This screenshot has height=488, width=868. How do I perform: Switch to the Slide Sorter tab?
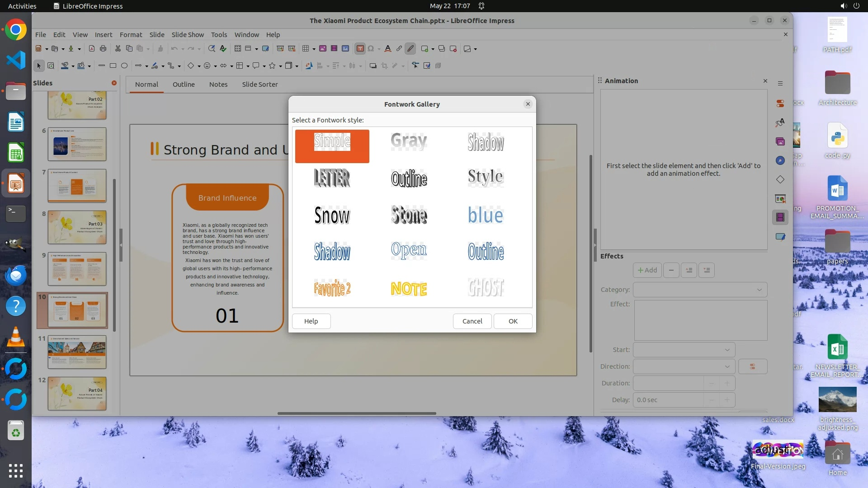pyautogui.click(x=259, y=84)
